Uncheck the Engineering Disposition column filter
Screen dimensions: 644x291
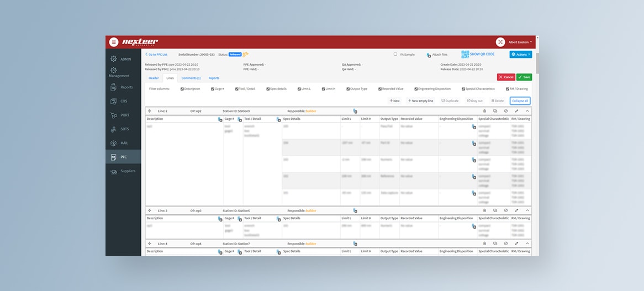point(416,89)
